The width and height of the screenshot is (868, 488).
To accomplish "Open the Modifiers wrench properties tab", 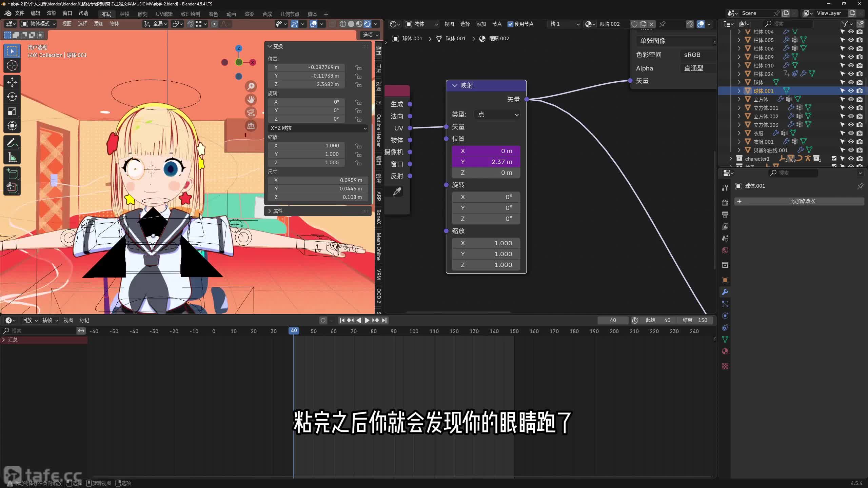I will click(x=725, y=292).
